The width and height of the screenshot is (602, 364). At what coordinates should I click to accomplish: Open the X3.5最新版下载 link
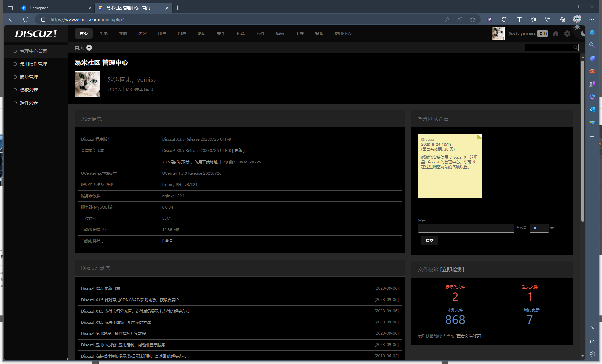pyautogui.click(x=176, y=162)
